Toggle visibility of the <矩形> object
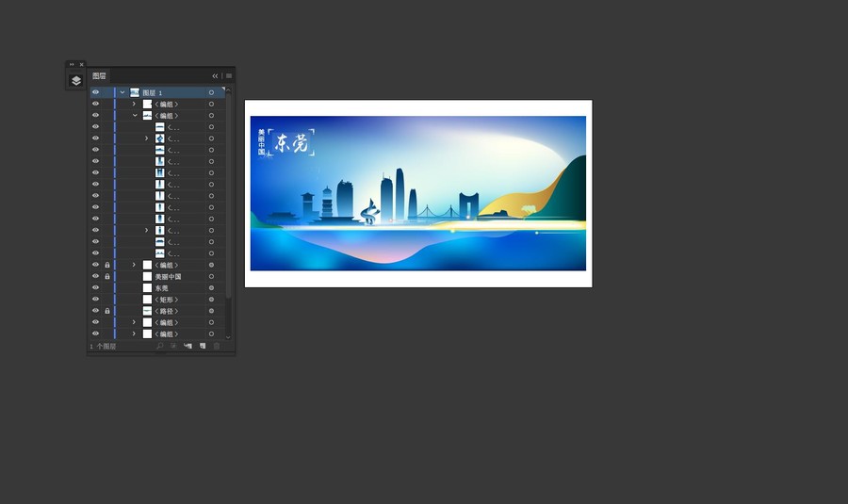848x504 pixels. [96, 300]
